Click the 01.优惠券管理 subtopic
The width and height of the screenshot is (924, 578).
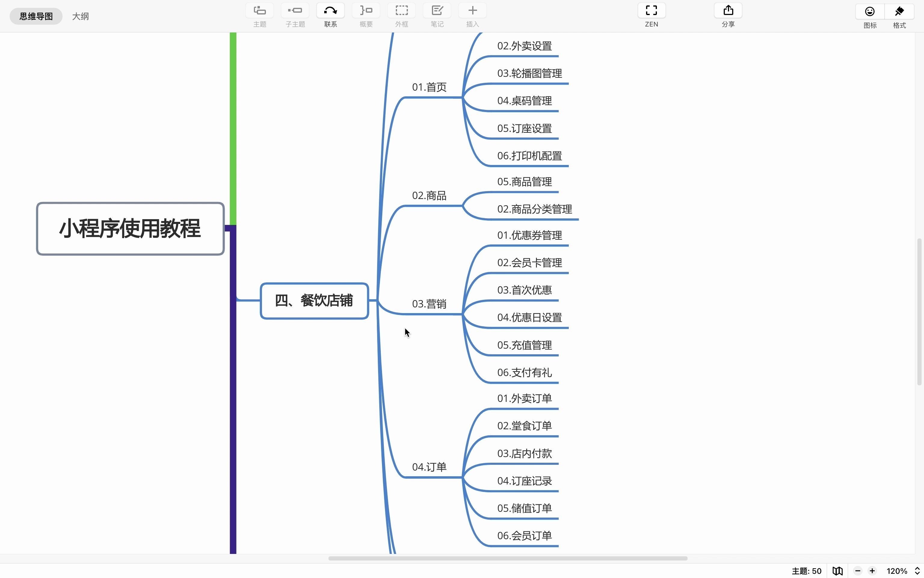click(529, 235)
